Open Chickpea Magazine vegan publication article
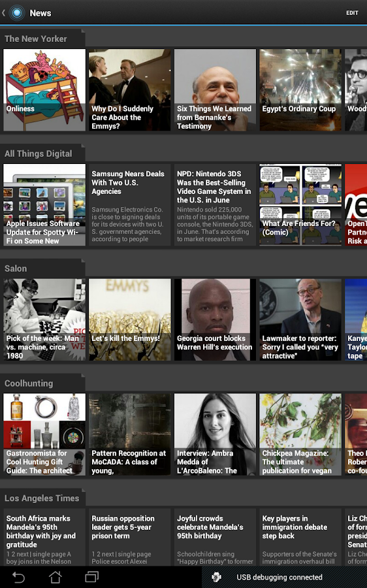Viewport: 367px width, 588px height. coord(300,434)
